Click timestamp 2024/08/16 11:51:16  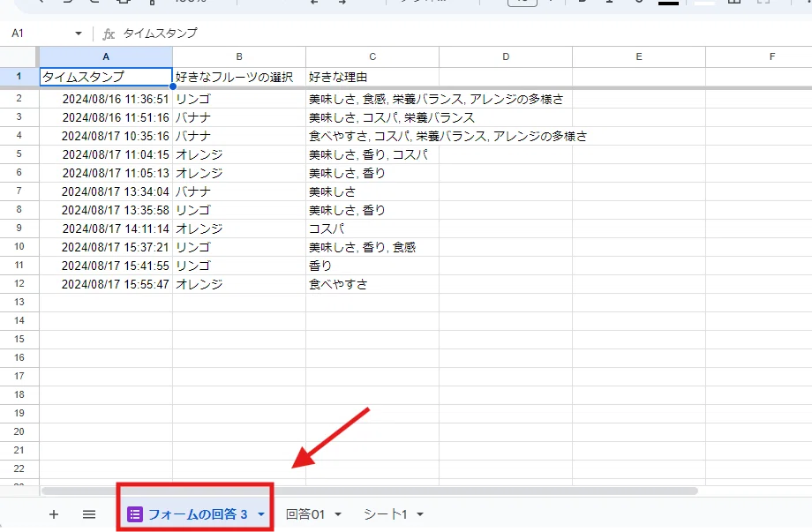point(106,117)
